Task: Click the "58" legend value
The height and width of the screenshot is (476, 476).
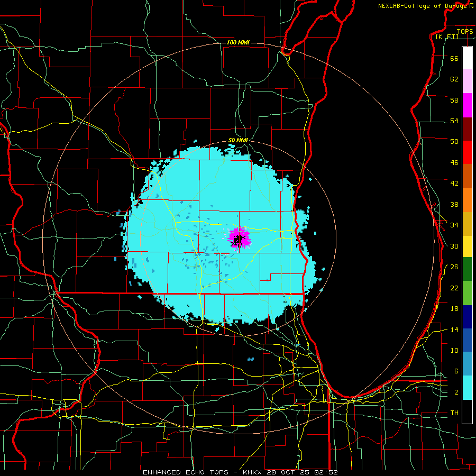Action: pos(454,100)
